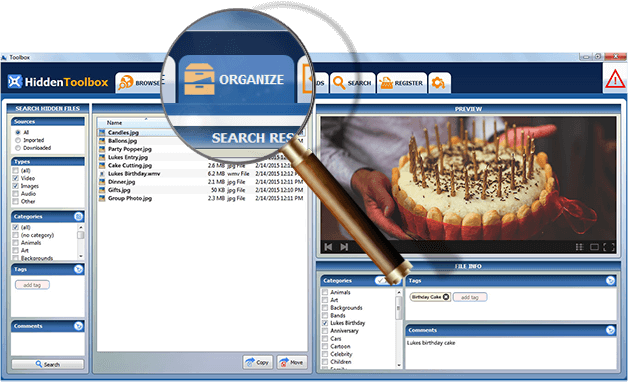The image size is (628, 382).
Task: Check Animals in search categories panel
Action: pos(16,243)
